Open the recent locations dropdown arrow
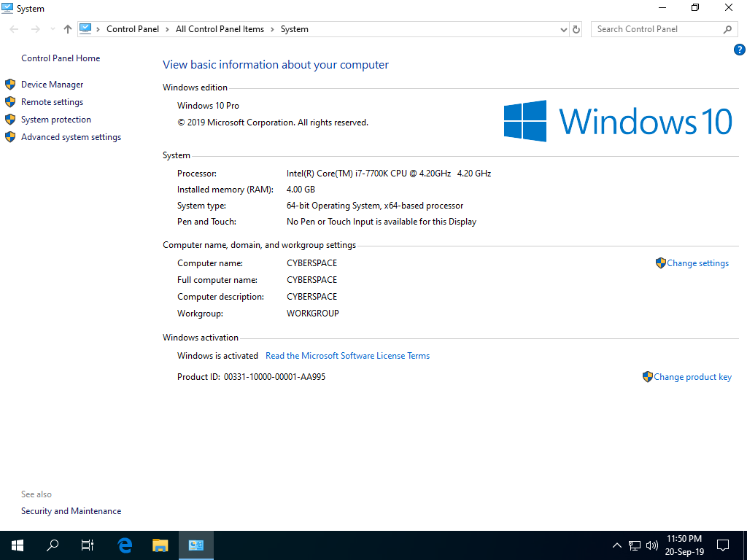The image size is (747, 560). tap(53, 29)
